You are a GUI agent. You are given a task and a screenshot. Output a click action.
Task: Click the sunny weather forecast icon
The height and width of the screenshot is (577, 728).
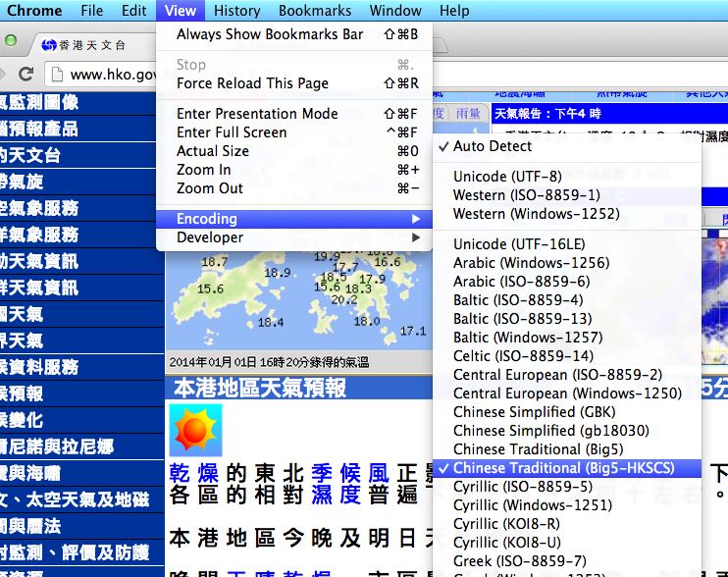[195, 430]
